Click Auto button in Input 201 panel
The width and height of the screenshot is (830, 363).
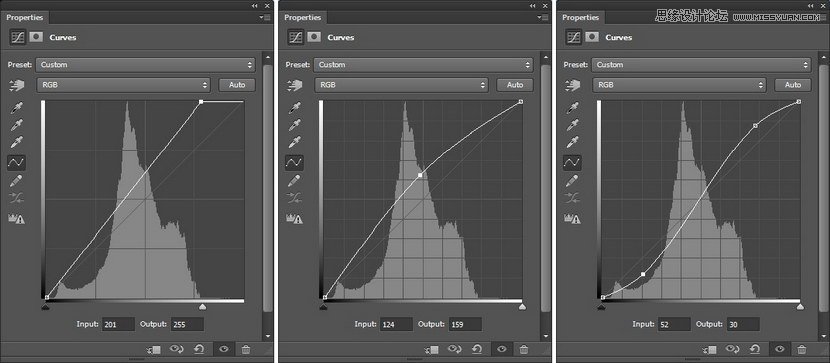[237, 85]
